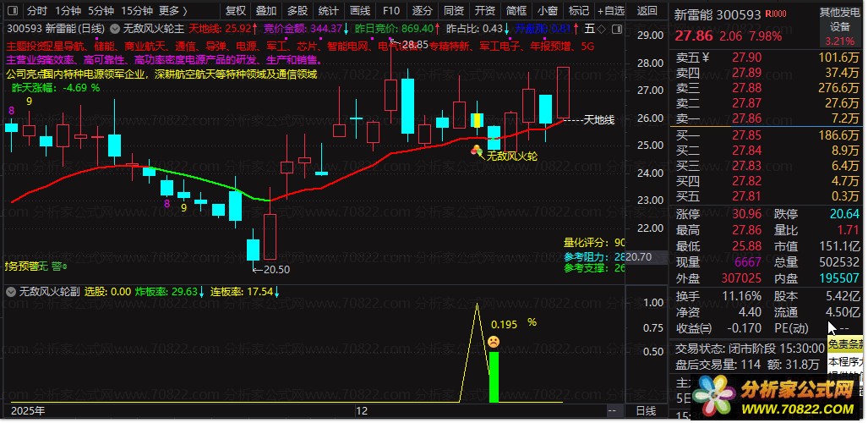868x423 pixels.
Task: Switch to 5分钟 period
Action: point(101,10)
